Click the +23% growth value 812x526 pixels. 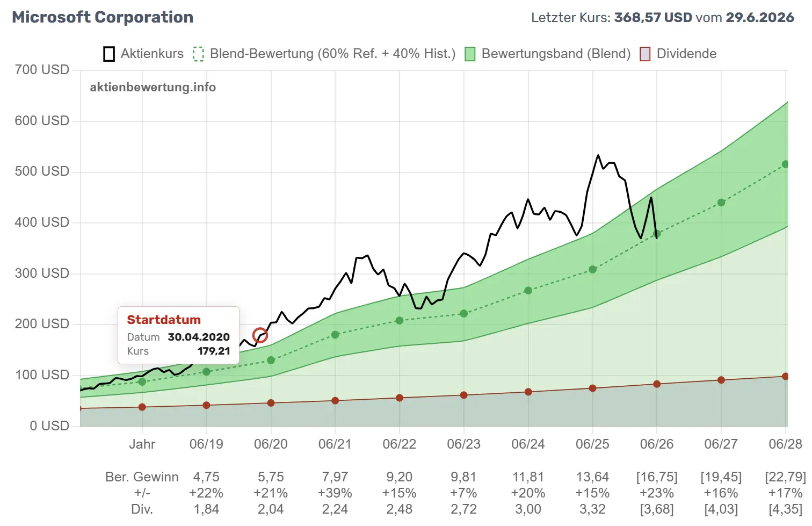[657, 493]
